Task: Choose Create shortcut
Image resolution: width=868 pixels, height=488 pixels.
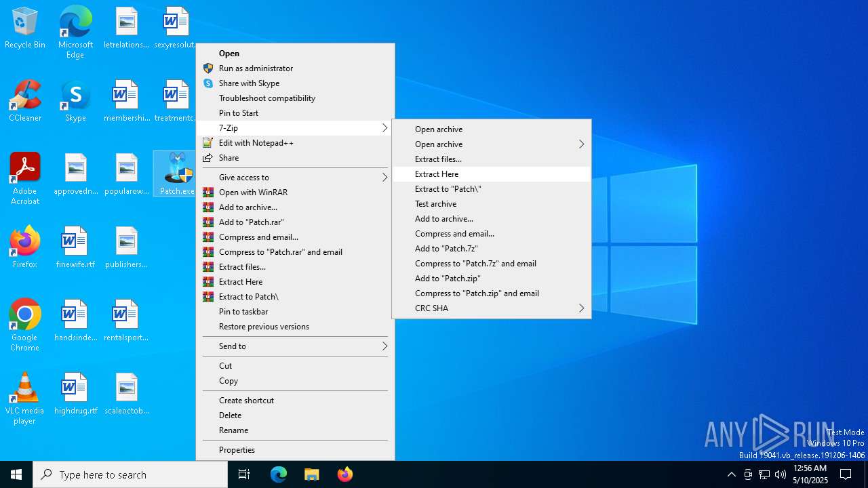Action: pyautogui.click(x=295, y=401)
